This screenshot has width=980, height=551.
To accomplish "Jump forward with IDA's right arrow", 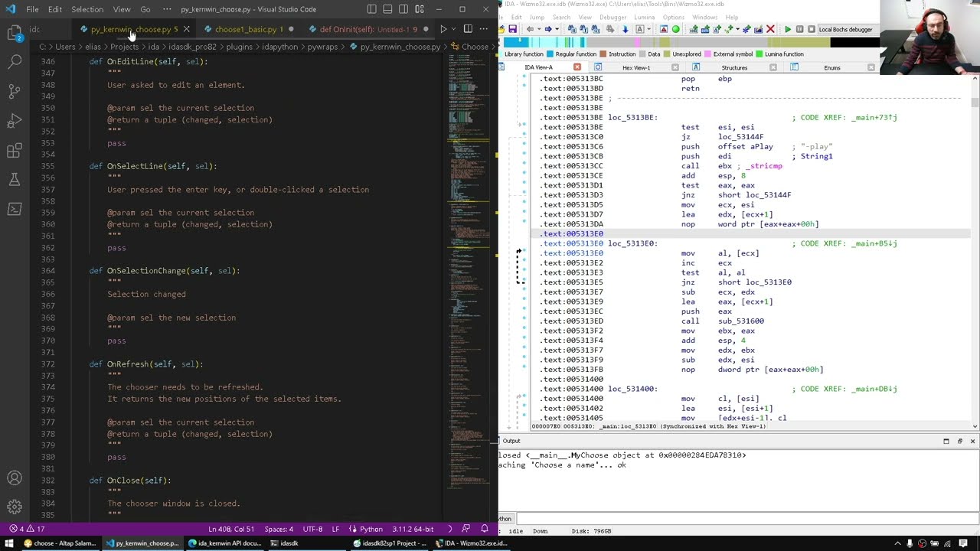I will click(547, 29).
